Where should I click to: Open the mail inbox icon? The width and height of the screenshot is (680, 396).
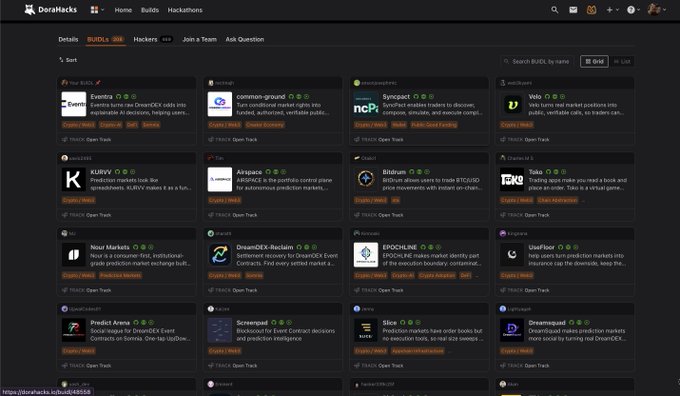[573, 10]
